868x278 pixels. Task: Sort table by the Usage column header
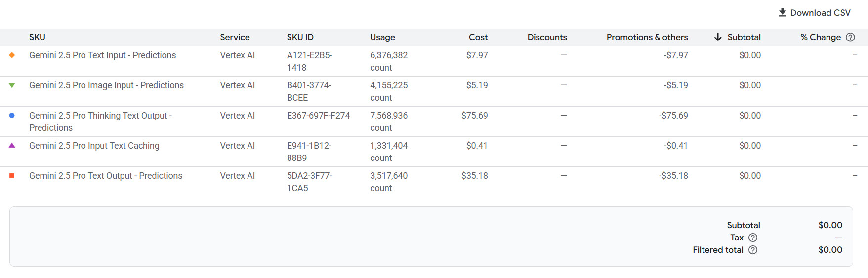(x=382, y=37)
